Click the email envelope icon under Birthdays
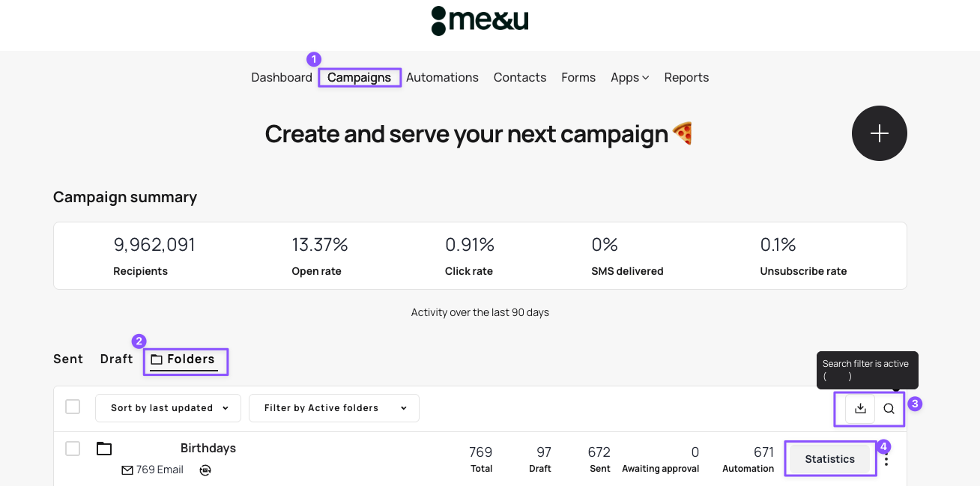Viewport: 980px width, 486px height. pyautogui.click(x=127, y=470)
